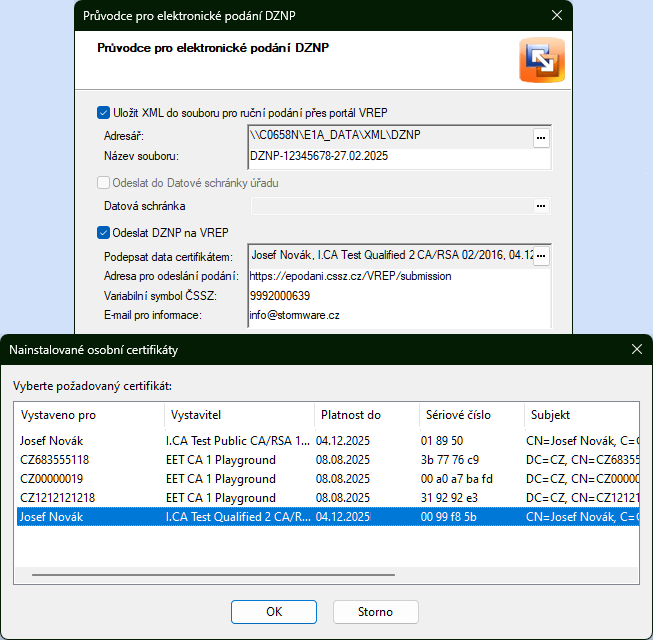Screen dimensions: 653x640
Task: Click the Název souboru input field
Action: [398, 157]
